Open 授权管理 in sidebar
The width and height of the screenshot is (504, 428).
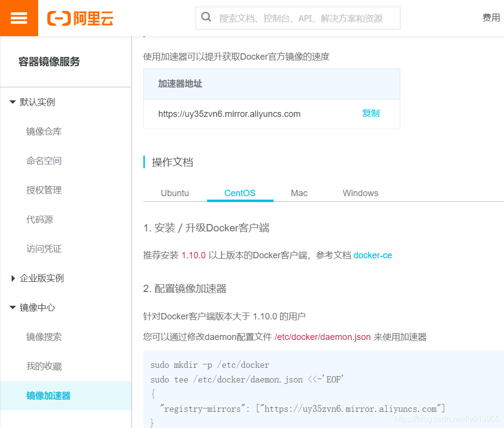[44, 190]
